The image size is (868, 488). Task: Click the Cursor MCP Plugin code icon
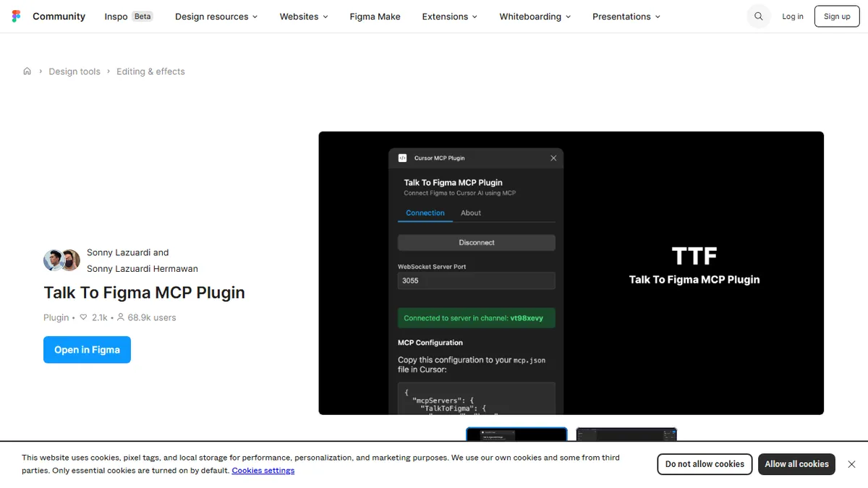[403, 158]
